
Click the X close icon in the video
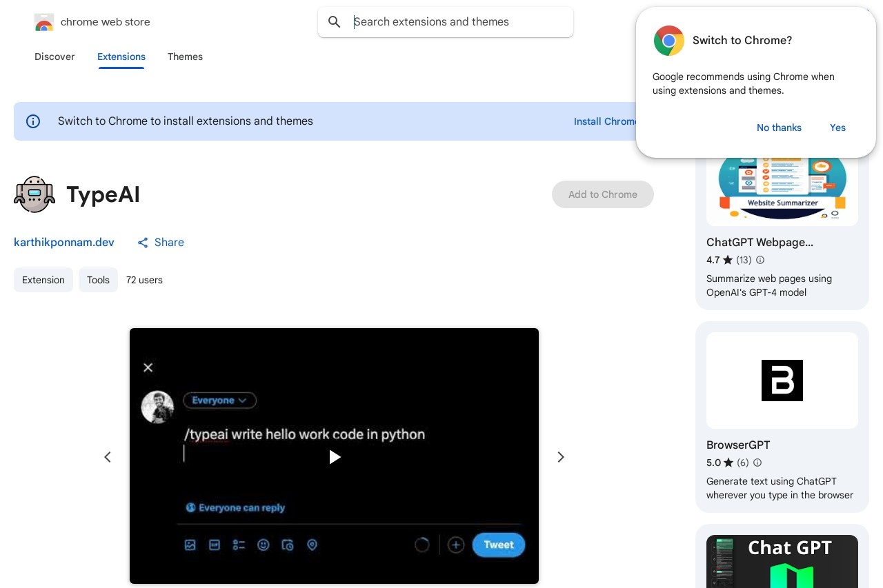(148, 367)
